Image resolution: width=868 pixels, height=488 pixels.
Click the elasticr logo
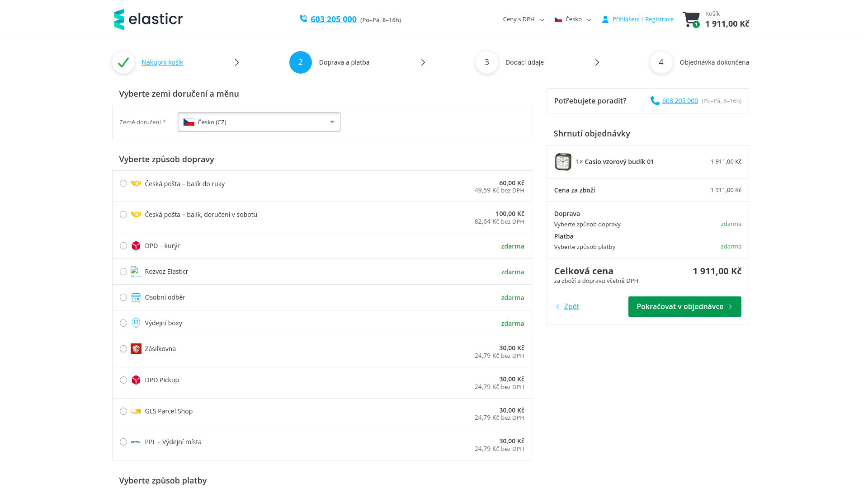click(x=148, y=19)
